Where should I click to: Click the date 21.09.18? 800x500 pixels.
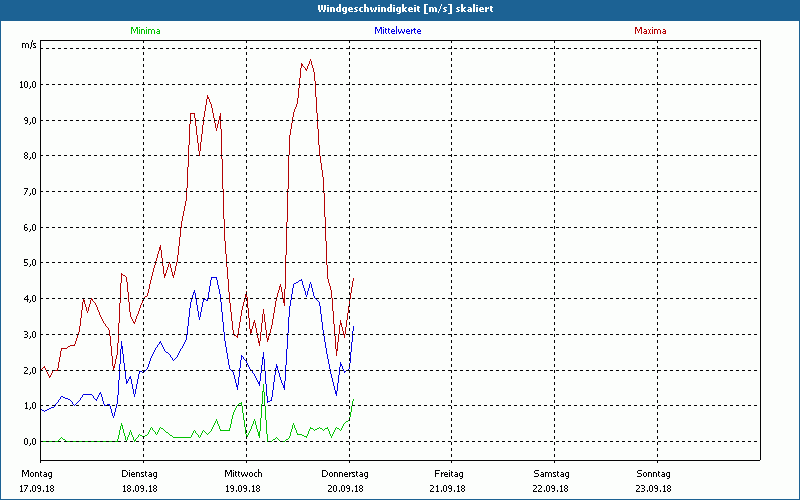447,489
